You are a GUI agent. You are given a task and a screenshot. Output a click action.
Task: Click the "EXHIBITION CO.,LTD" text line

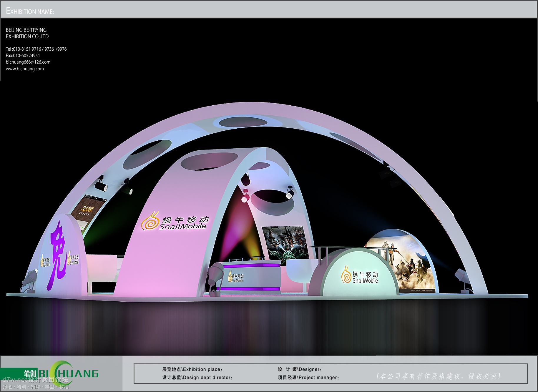[27, 36]
